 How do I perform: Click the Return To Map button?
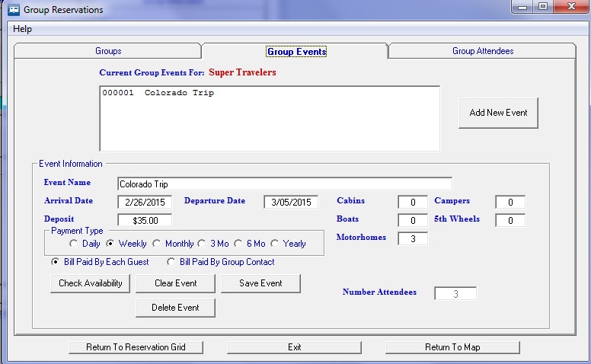click(x=452, y=347)
